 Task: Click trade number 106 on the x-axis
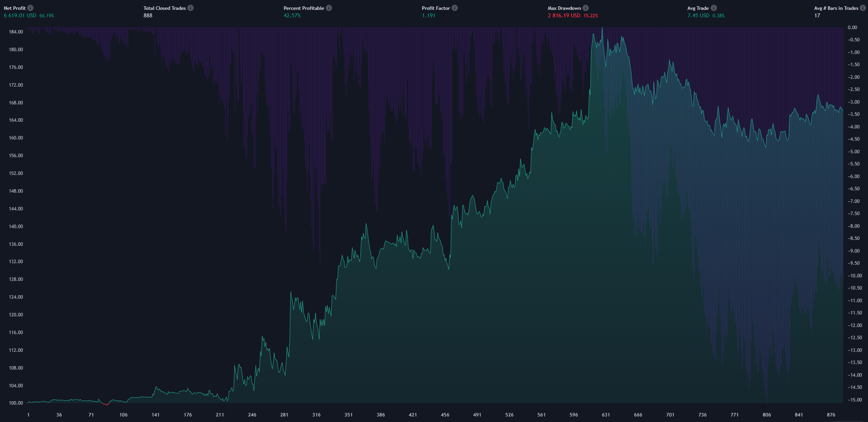point(123,415)
